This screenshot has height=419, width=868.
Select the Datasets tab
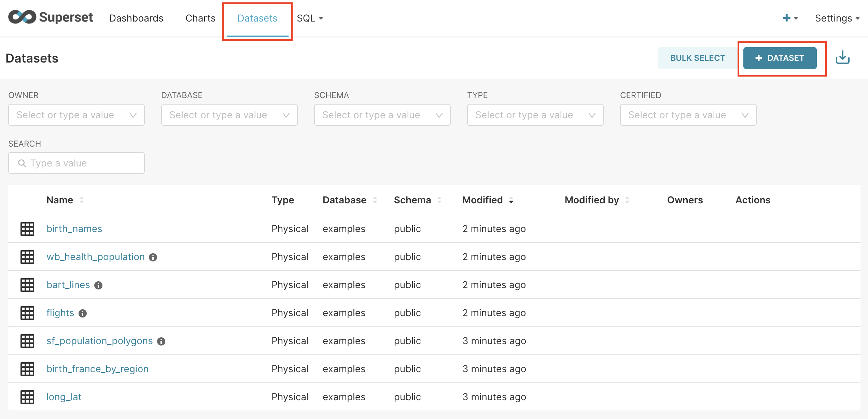coord(257,18)
